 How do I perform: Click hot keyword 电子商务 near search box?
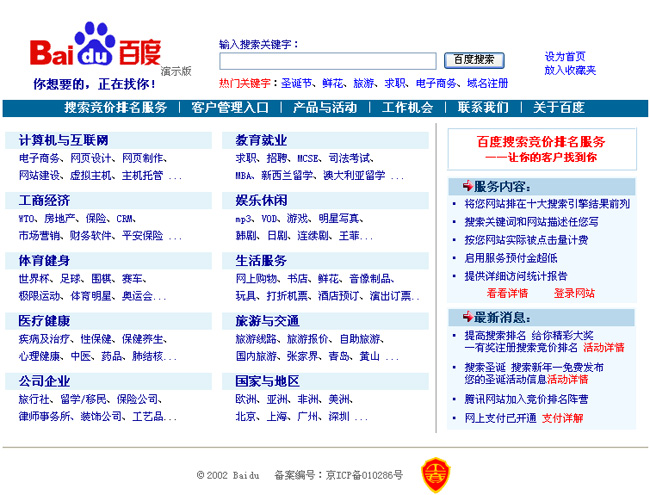(436, 83)
